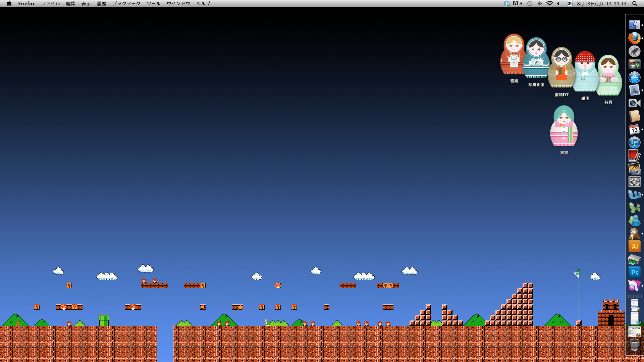The width and height of the screenshot is (644, 362).
Task: Open the あ input source menu
Action: pyautogui.click(x=570, y=3)
